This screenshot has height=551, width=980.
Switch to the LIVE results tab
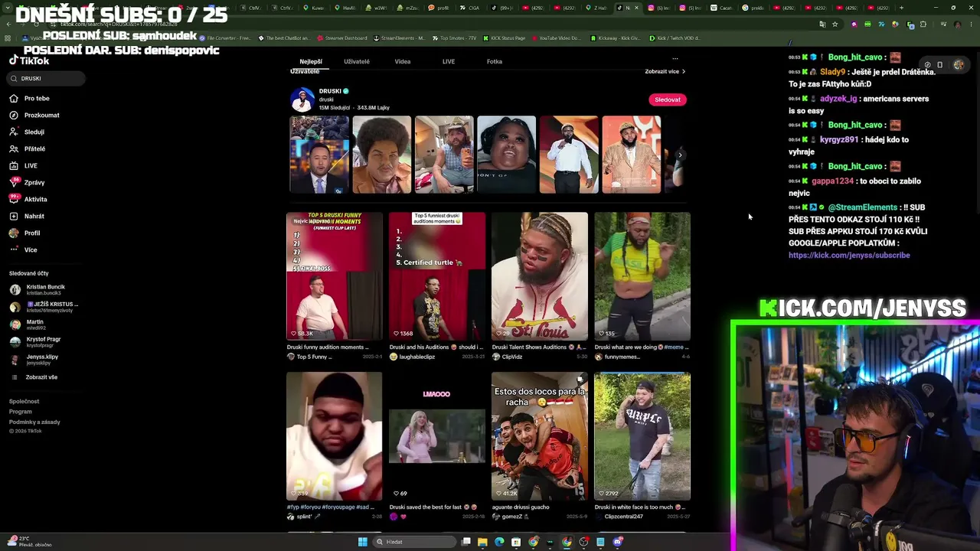pos(449,61)
